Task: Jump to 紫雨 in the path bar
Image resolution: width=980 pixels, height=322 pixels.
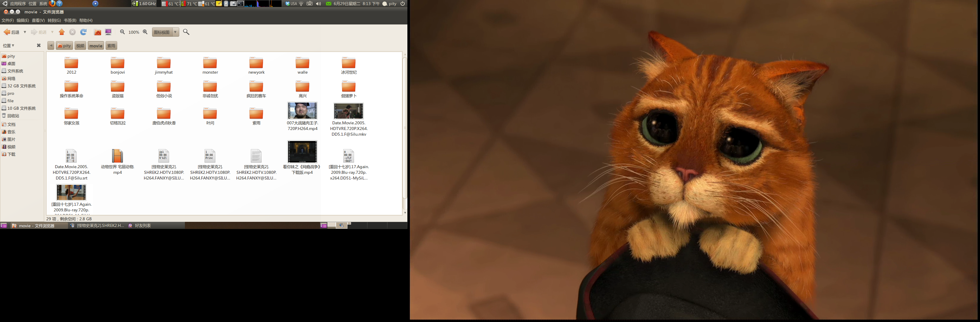Action: 111,46
